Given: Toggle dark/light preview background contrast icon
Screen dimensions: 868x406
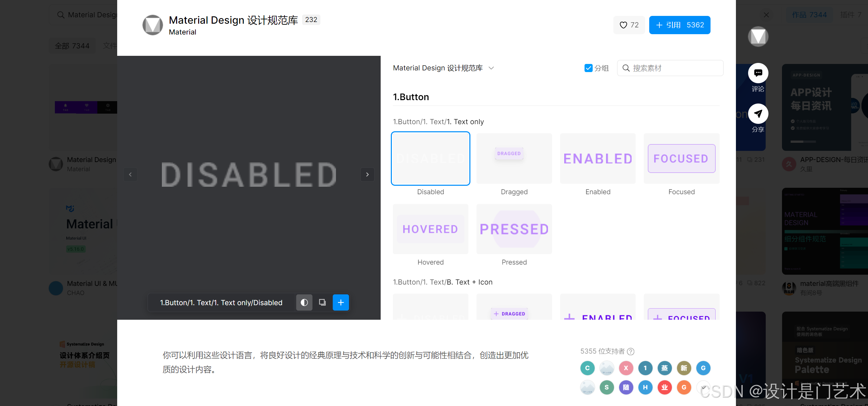Looking at the screenshot, I should pos(304,302).
